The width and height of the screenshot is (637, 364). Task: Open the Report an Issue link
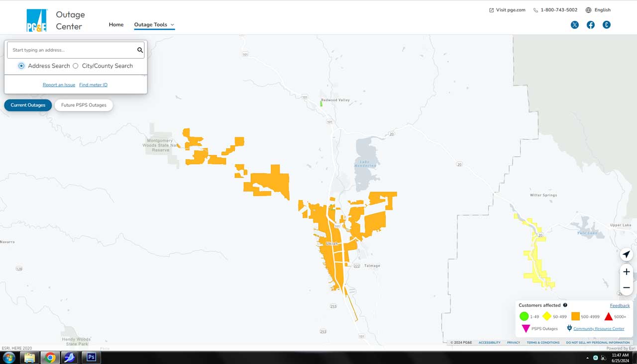coord(59,85)
